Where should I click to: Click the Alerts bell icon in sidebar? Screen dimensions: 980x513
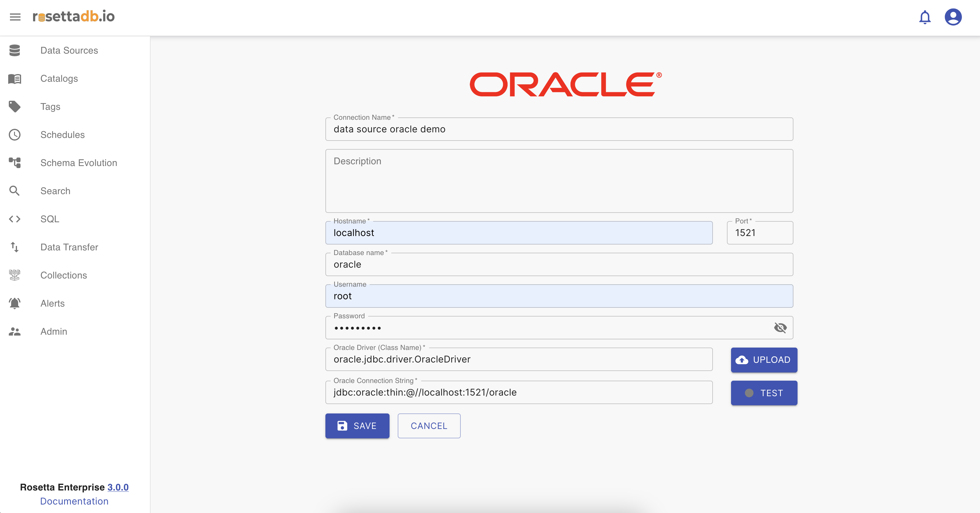[14, 303]
